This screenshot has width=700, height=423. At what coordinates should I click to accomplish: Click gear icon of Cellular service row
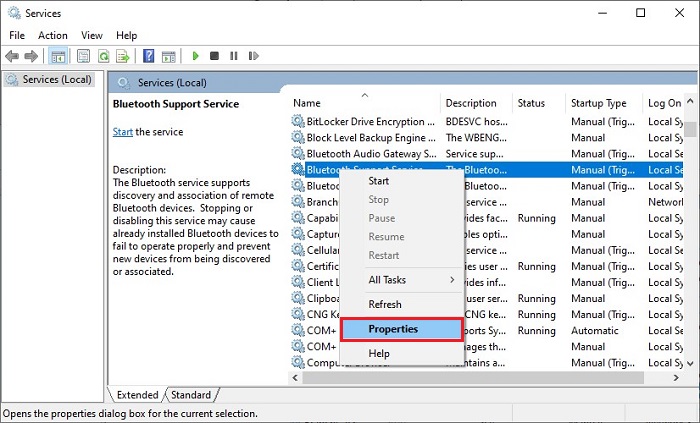[x=298, y=249]
